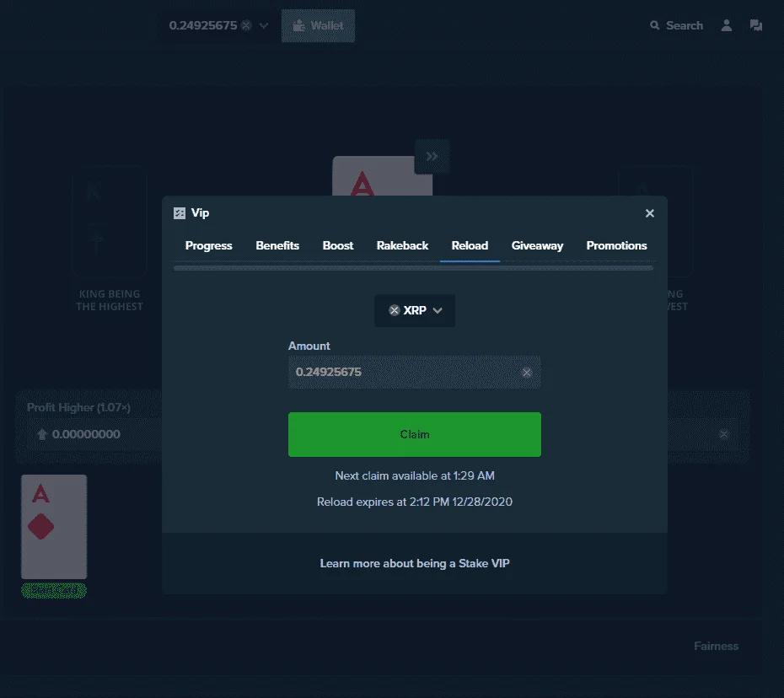Click the 'Reload expires at 2:12 PM 12/28/2020' text
The height and width of the screenshot is (698, 784).
click(x=415, y=502)
